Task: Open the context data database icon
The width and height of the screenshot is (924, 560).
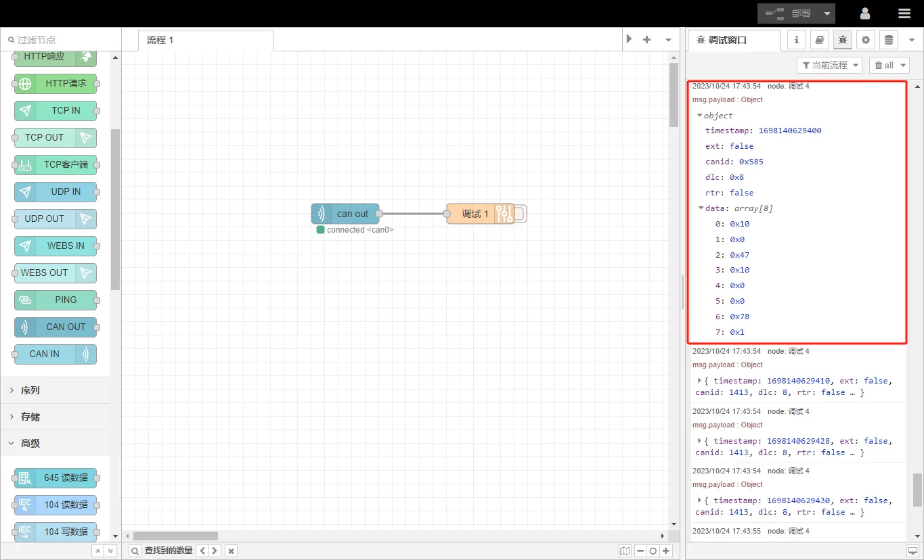Action: tap(889, 40)
